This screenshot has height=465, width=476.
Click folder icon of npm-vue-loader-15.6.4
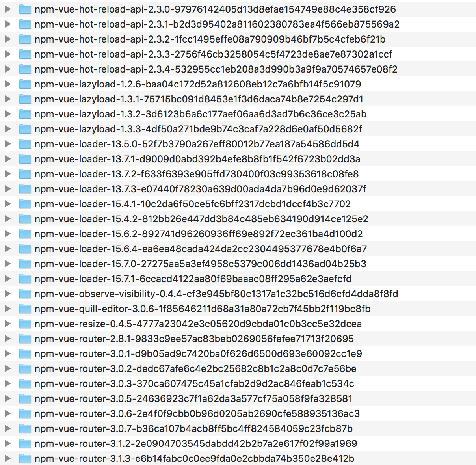point(25,249)
